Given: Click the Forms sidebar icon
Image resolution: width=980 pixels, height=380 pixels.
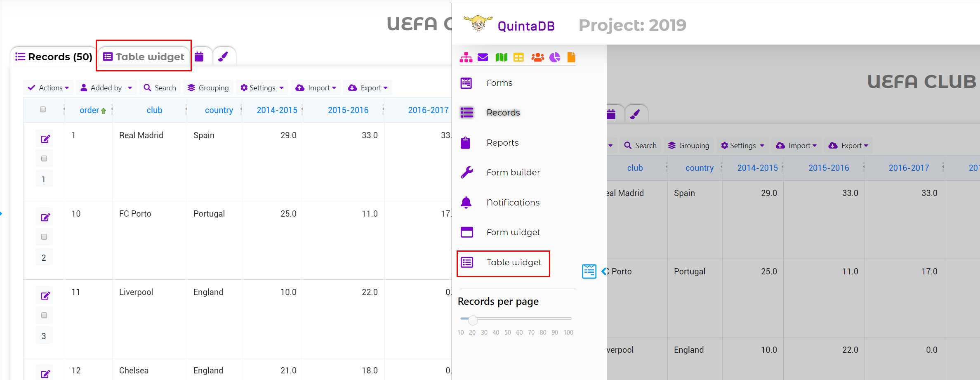Looking at the screenshot, I should coord(466,83).
